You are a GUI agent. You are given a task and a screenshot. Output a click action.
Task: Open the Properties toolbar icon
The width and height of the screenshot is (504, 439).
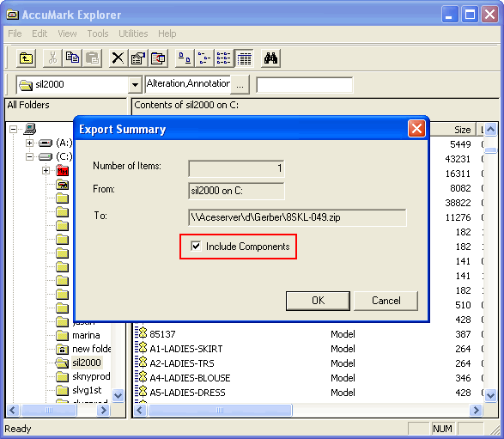(x=138, y=58)
